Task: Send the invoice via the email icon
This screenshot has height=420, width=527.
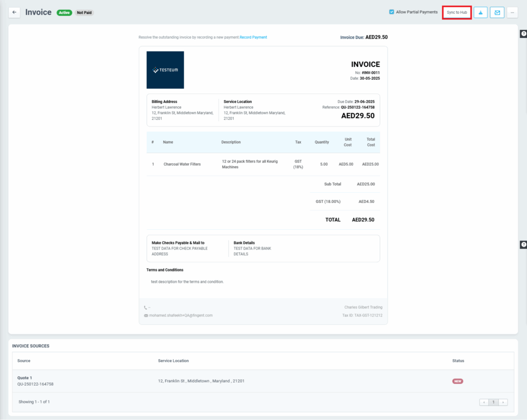Action: 497,12
